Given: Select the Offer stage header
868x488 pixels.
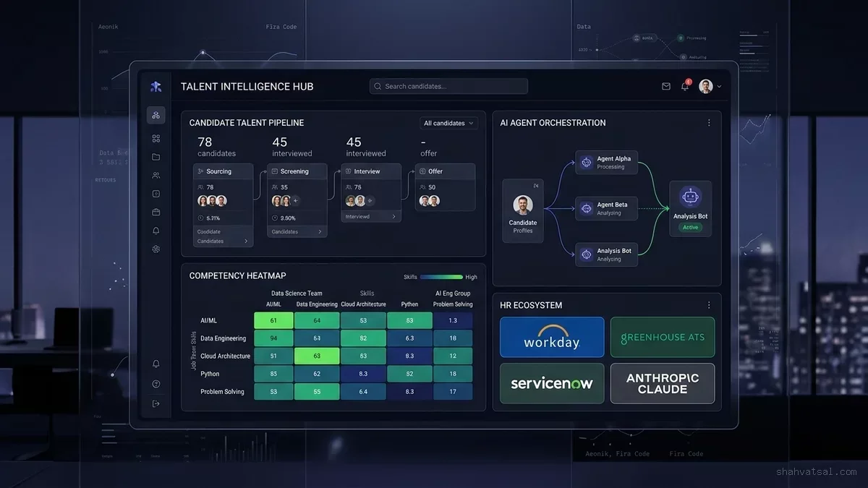Looking at the screenshot, I should click(x=446, y=171).
